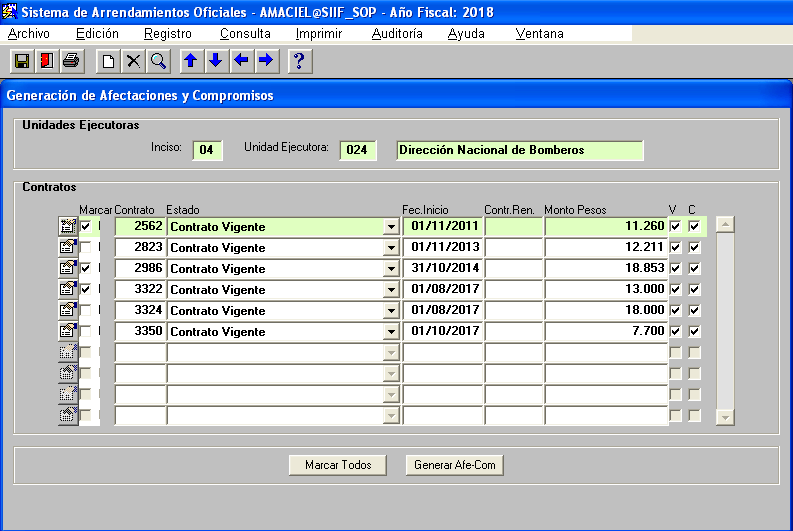Screen dimensions: 793x531
Task: Click the Inciso field showing 04
Action: pos(207,150)
